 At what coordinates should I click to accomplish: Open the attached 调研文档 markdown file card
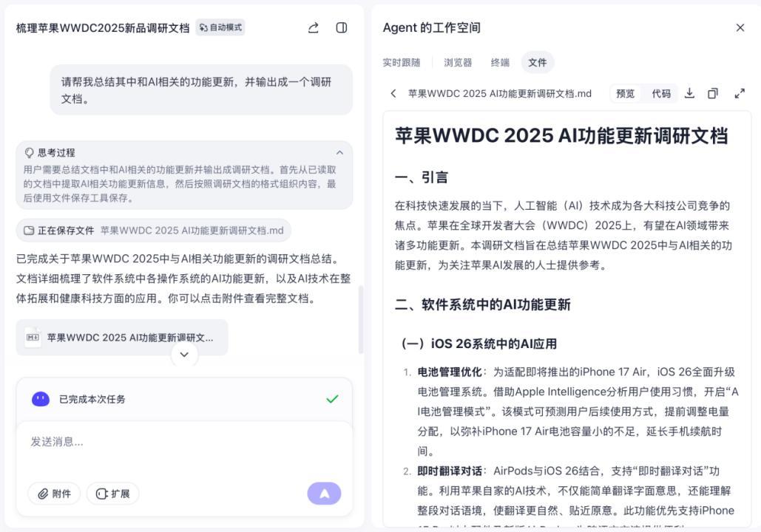[122, 338]
